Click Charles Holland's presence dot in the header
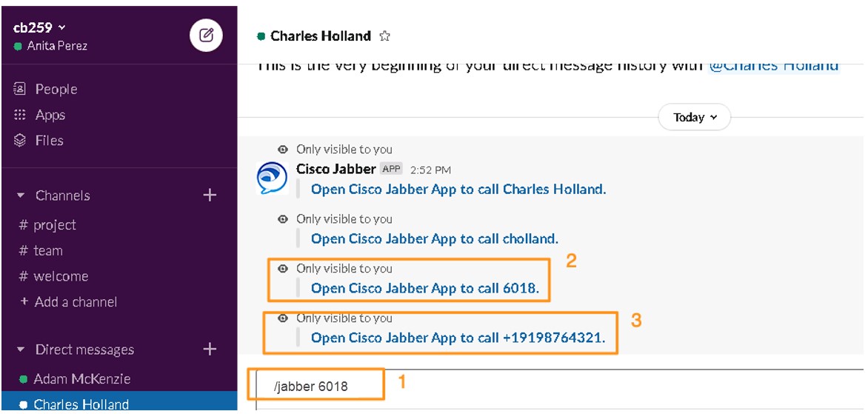This screenshot has height=414, width=868. click(x=261, y=37)
